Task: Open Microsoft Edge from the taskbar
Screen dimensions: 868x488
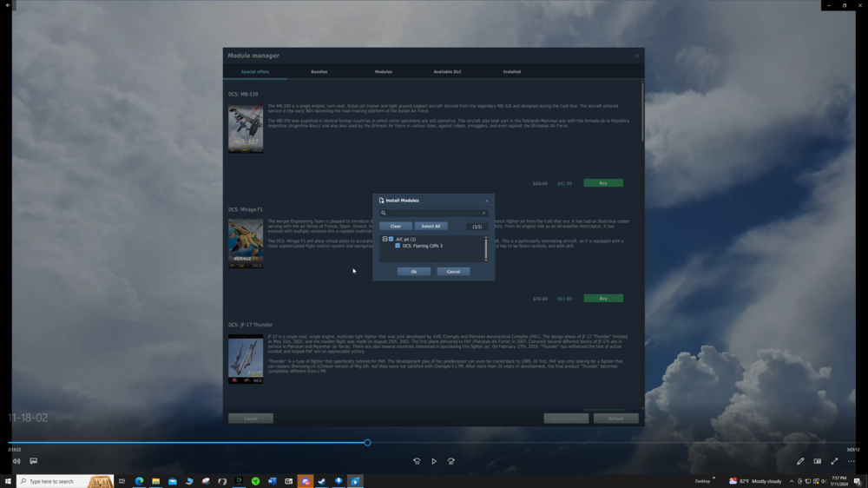Action: click(x=139, y=481)
